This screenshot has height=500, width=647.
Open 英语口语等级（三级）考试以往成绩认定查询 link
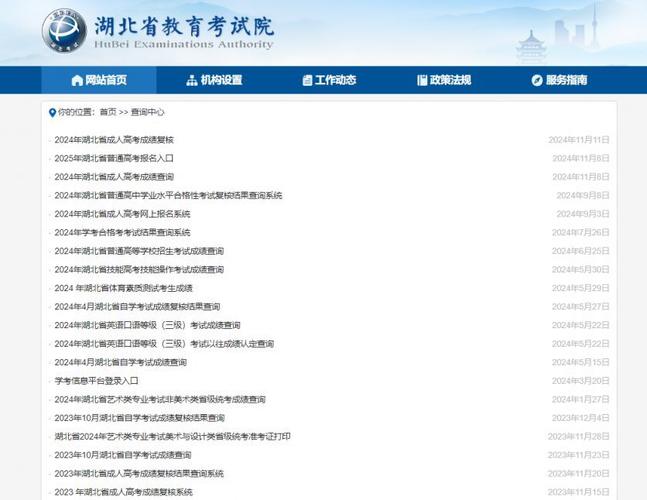click(164, 344)
